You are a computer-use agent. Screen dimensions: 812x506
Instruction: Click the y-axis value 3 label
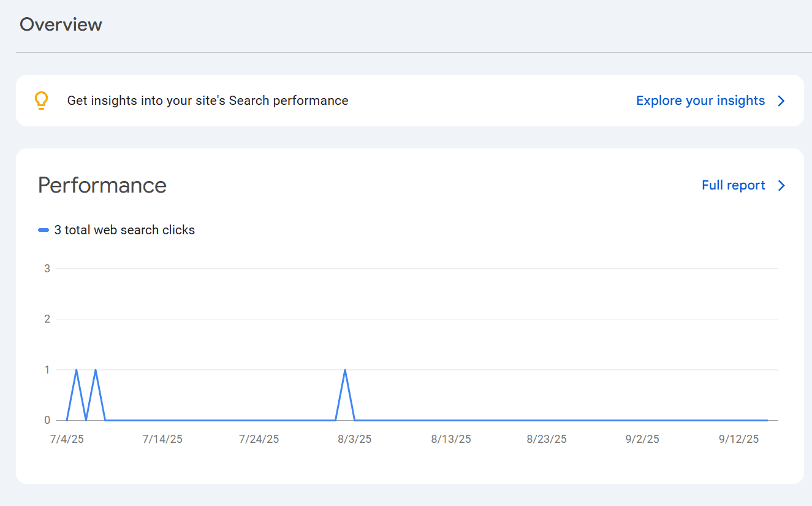tap(47, 269)
